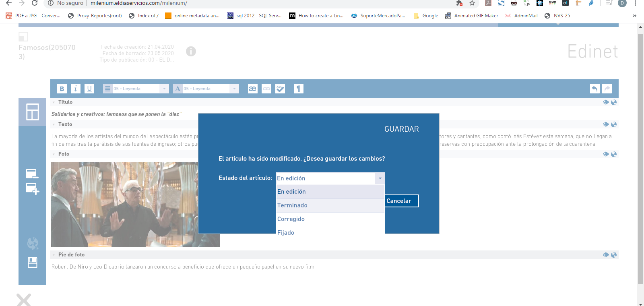Click the layout grid icon in sidebar
Image resolution: width=644 pixels, height=306 pixels.
pos(32,112)
